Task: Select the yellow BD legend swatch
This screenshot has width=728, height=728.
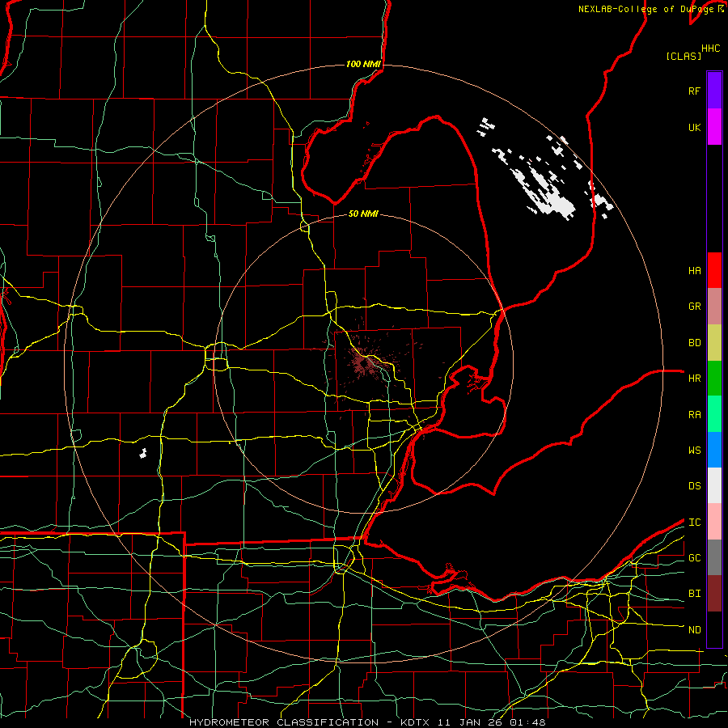Action: [x=714, y=343]
